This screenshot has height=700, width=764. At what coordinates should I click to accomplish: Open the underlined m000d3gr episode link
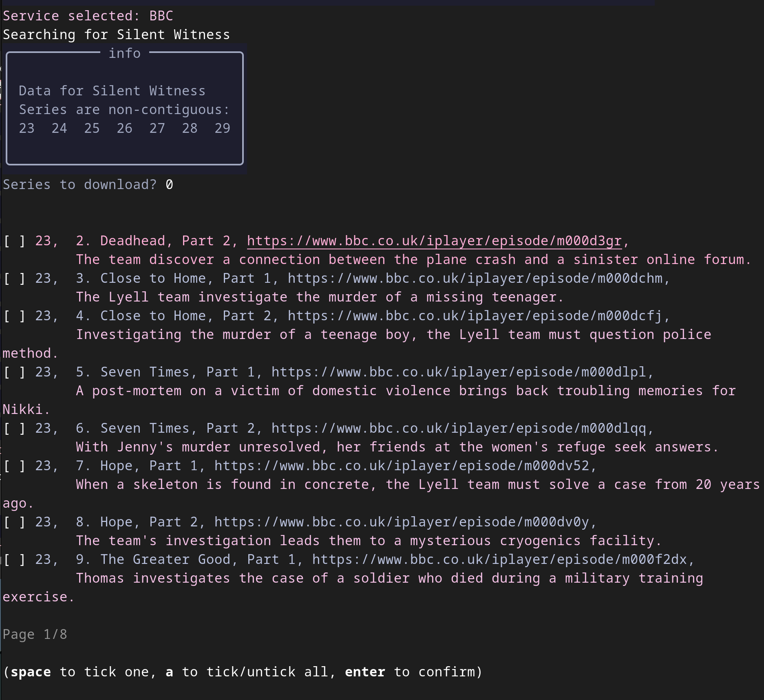point(434,241)
